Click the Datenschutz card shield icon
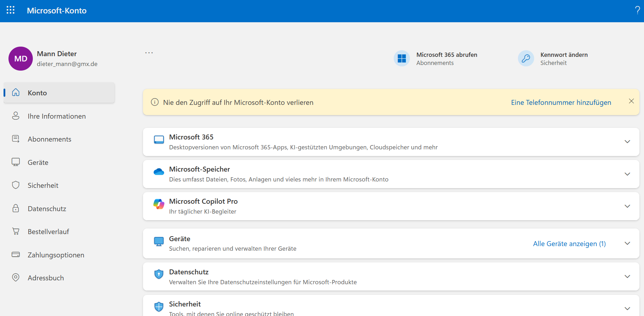This screenshot has height=316, width=644. coord(159,274)
